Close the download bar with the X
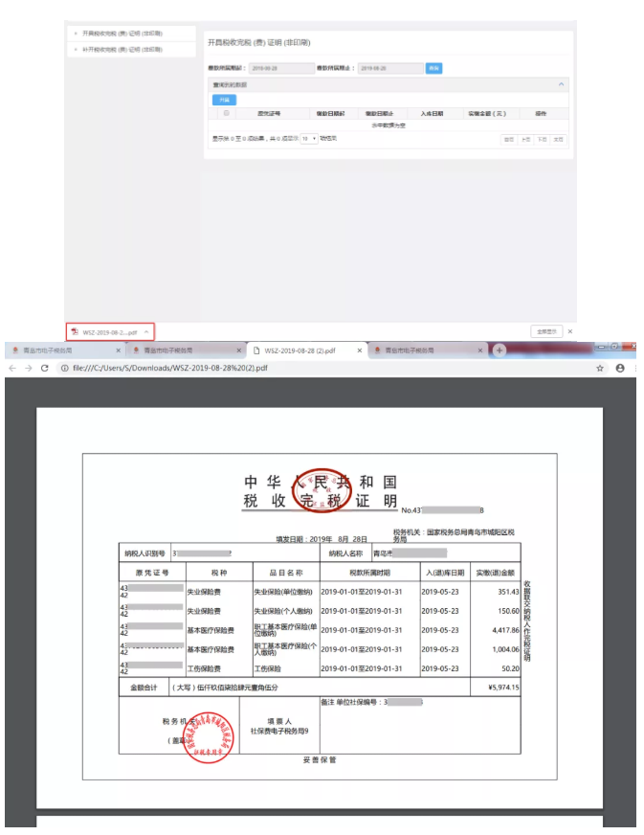Image resolution: width=644 pixels, height=835 pixels. click(x=570, y=331)
